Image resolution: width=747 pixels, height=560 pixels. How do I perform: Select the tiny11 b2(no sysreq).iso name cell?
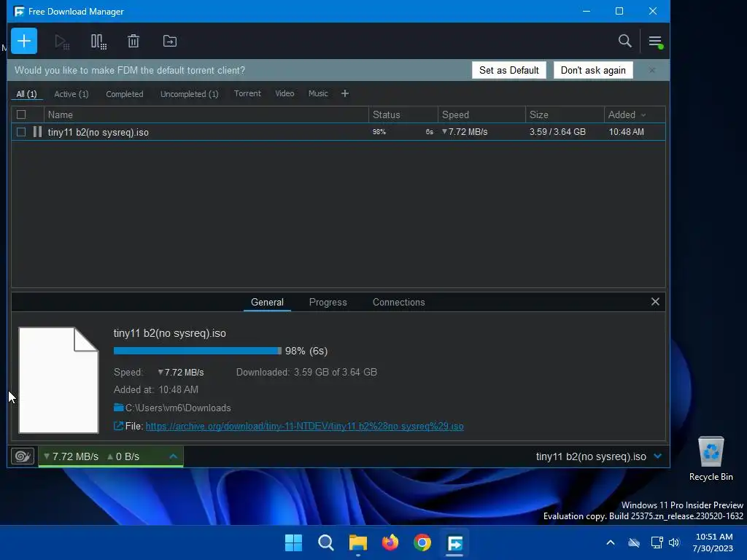pos(98,133)
